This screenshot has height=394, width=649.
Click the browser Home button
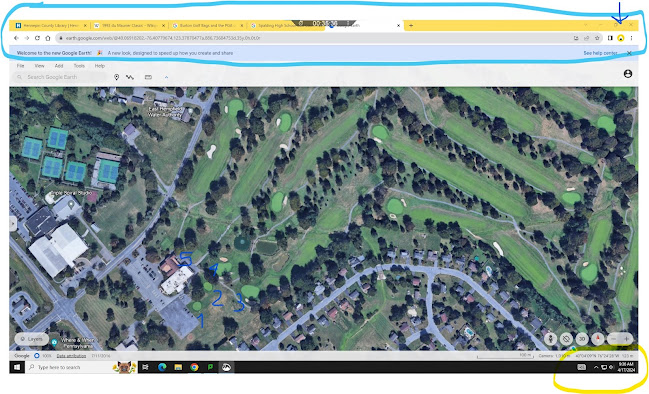[x=48, y=38]
